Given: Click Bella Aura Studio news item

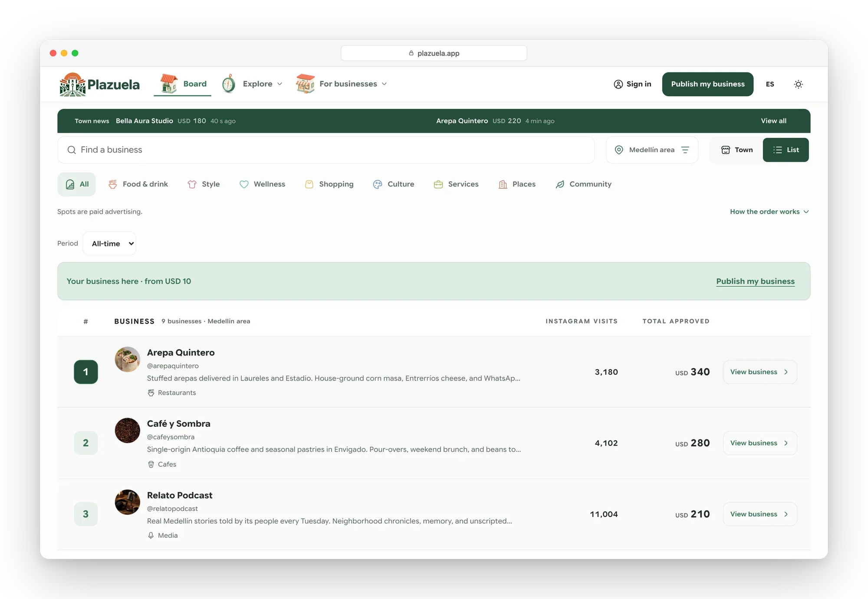Looking at the screenshot, I should pos(176,121).
